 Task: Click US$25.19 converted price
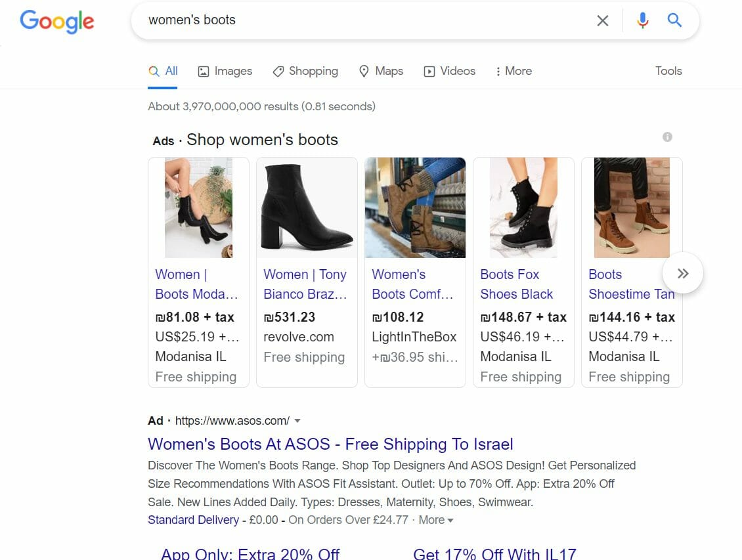[198, 337]
